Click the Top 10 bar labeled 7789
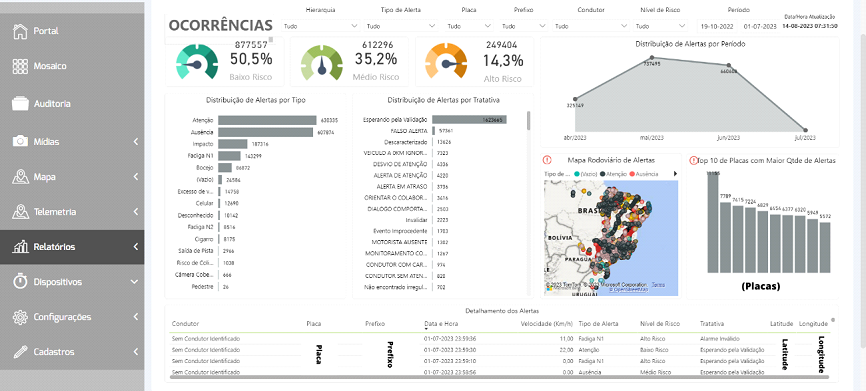The height and width of the screenshot is (391, 866). click(x=726, y=237)
